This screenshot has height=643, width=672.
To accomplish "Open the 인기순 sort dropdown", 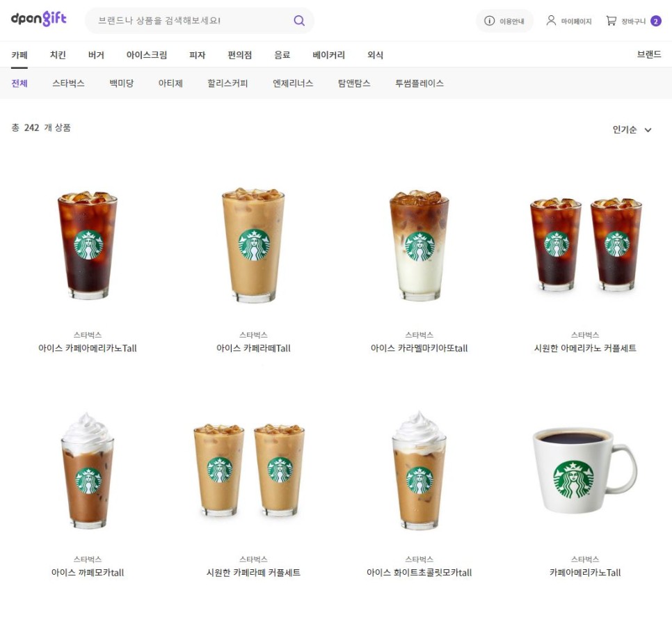I will [632, 129].
